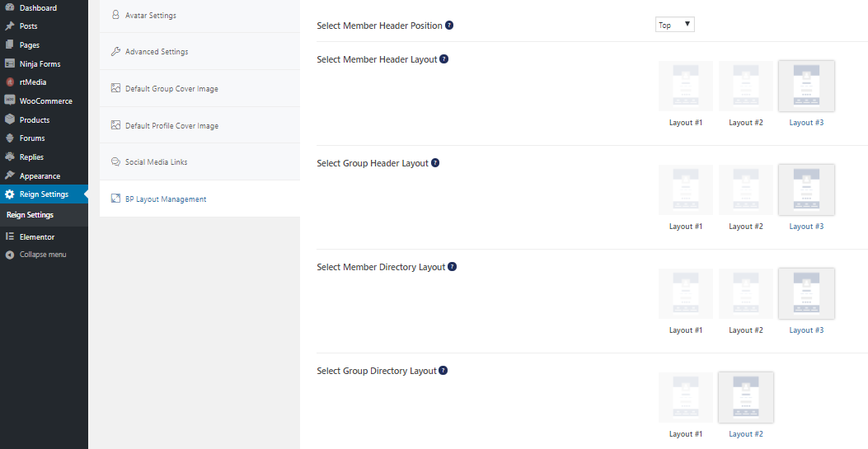
Task: Click help icon next to Member Header Layout
Action: click(x=444, y=58)
